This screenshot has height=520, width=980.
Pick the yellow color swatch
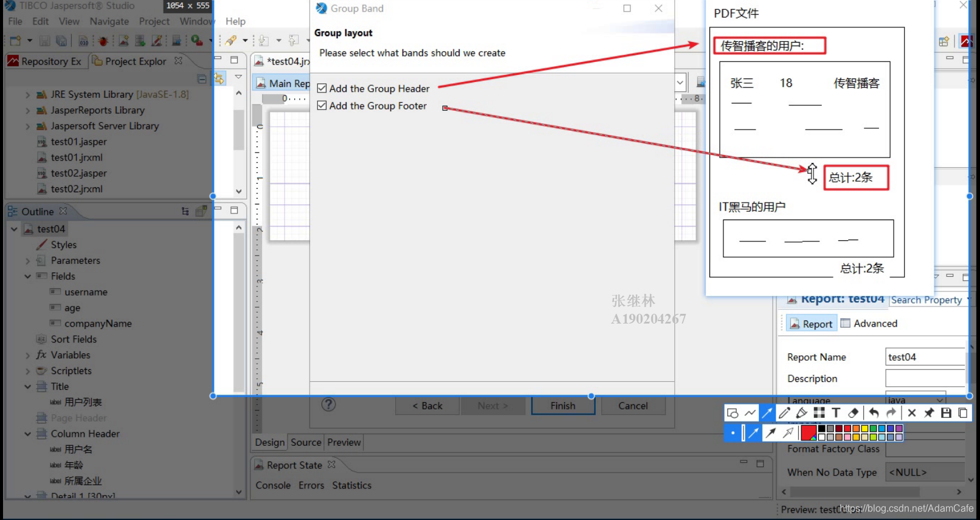tap(865, 429)
